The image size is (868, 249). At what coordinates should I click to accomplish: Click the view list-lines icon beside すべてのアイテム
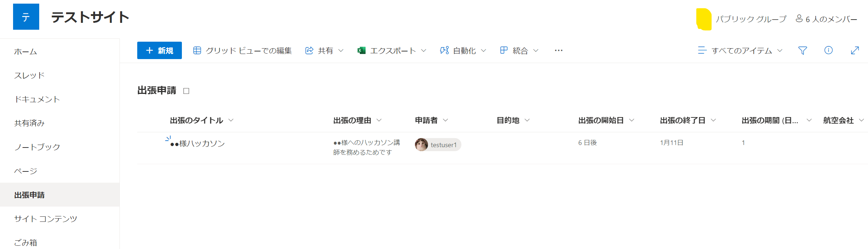coord(702,50)
